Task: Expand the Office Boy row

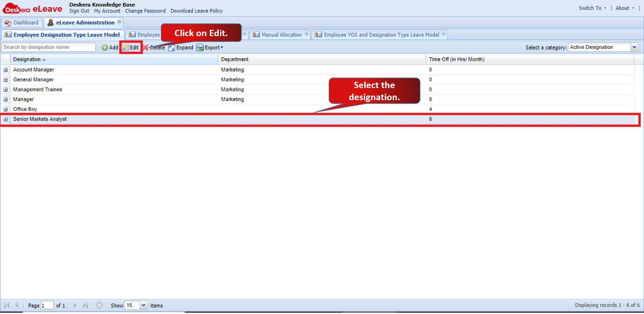Action: pos(6,109)
